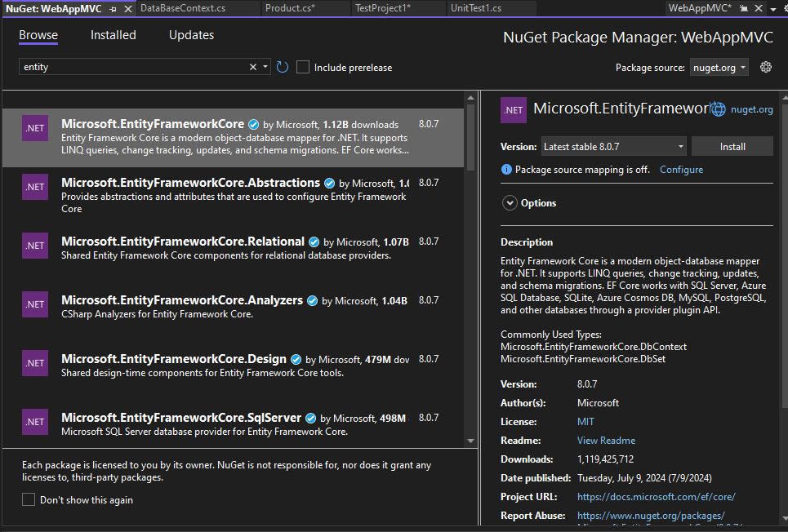Click Configure package source mapping link

(x=681, y=170)
